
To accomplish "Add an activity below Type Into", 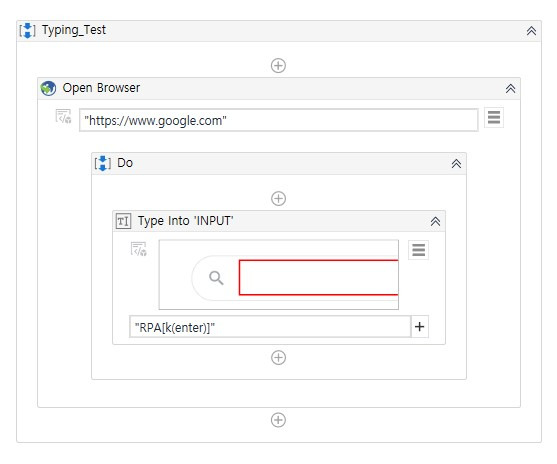I will click(x=278, y=358).
